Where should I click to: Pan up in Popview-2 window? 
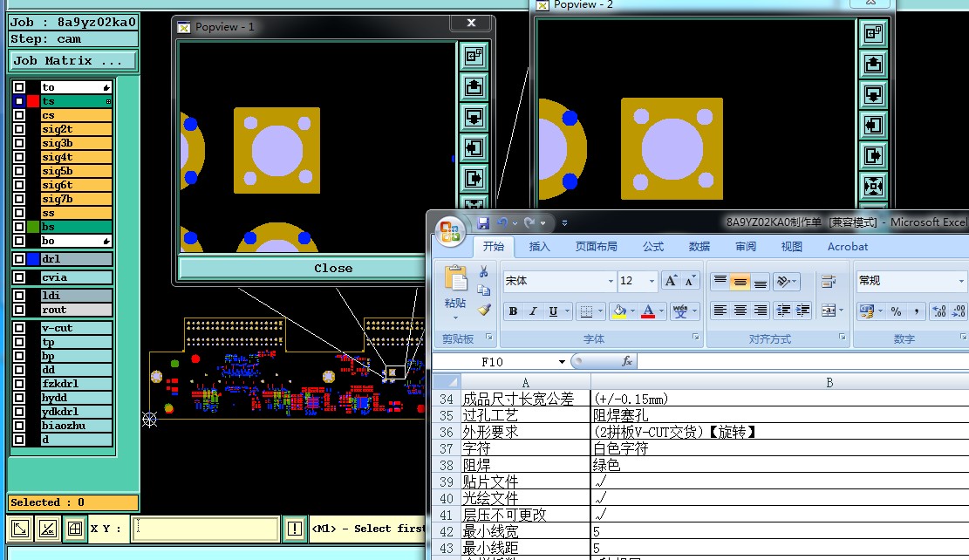pyautogui.click(x=873, y=64)
